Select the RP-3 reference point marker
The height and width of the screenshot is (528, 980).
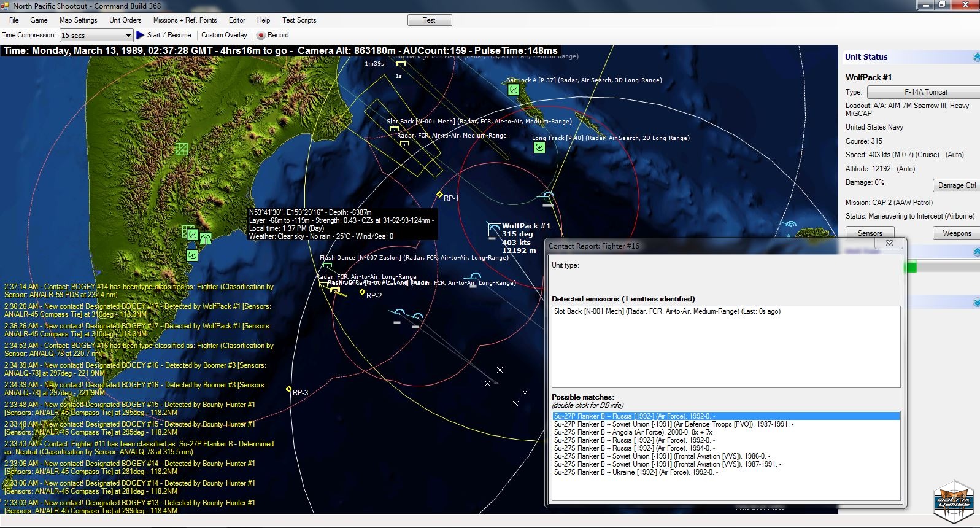coord(288,389)
